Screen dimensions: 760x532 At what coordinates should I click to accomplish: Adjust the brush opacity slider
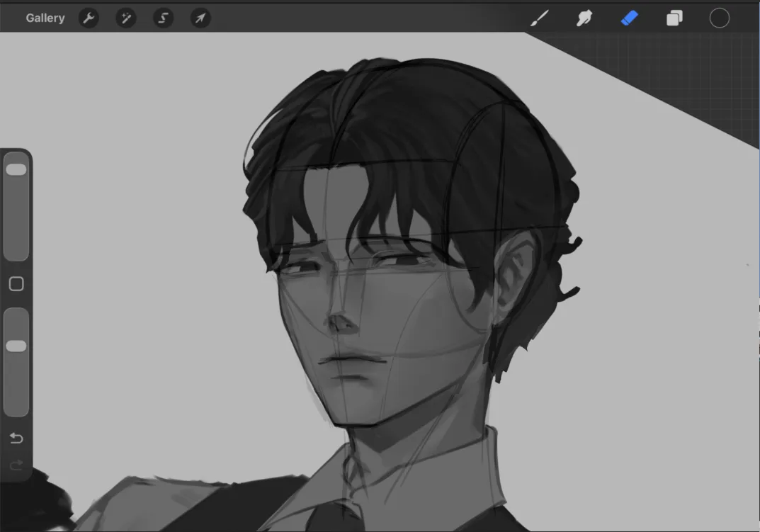point(16,362)
